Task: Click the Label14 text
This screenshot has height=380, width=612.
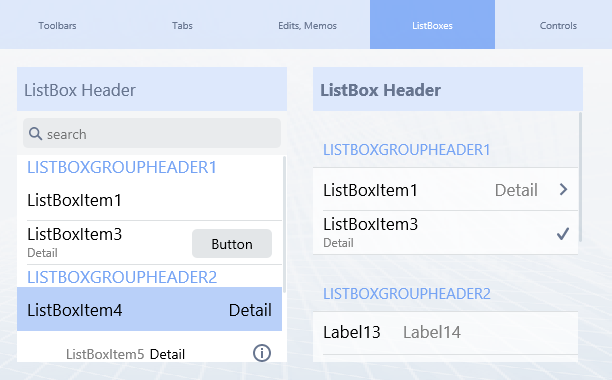Action: coord(432,332)
